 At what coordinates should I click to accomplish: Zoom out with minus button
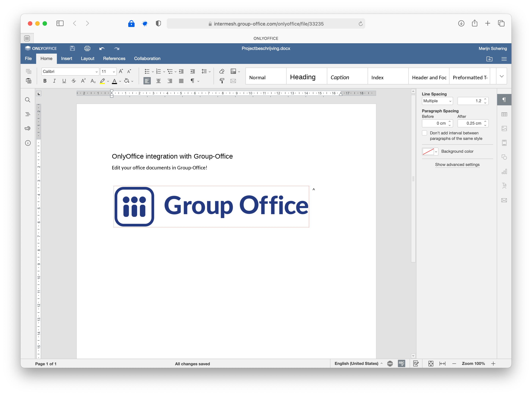point(454,363)
